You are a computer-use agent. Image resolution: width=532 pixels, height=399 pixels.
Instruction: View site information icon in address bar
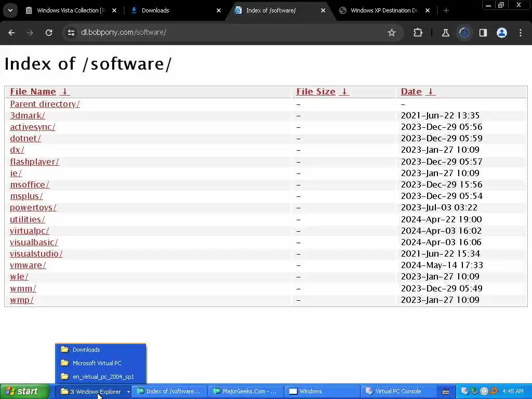click(x=71, y=33)
